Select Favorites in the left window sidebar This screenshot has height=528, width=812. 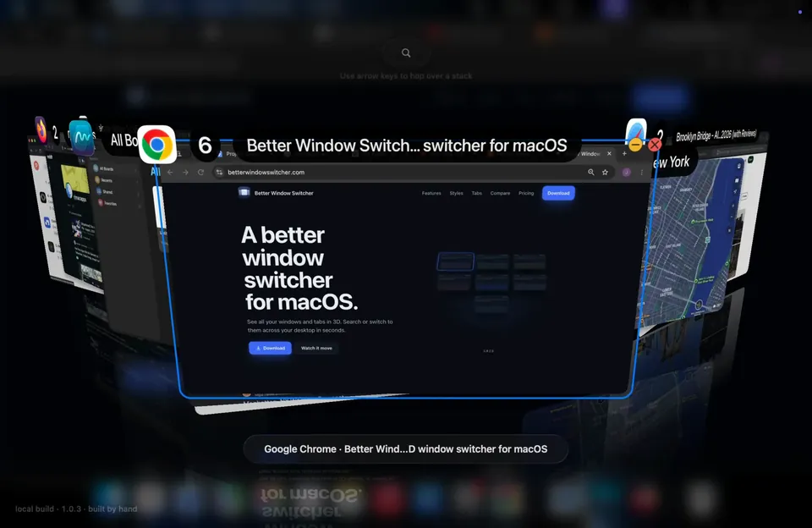point(107,203)
